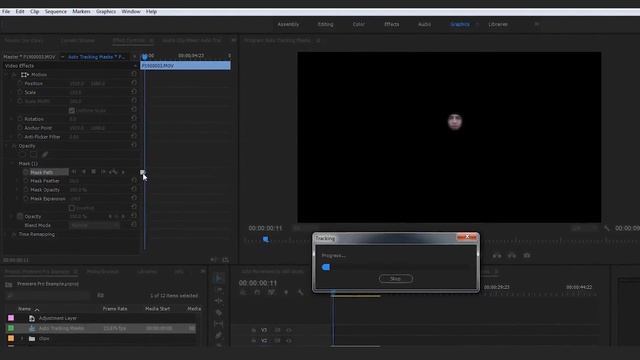The width and height of the screenshot is (640, 360).
Task: Toggle animation stopwatch for Position
Action: pos(20,83)
